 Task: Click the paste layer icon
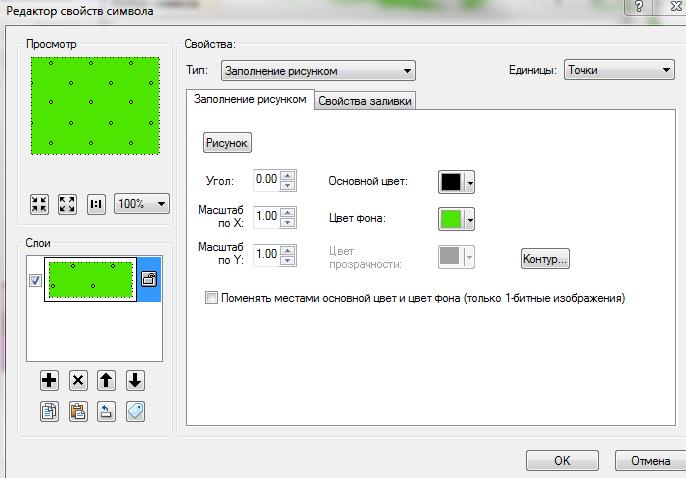[x=78, y=412]
